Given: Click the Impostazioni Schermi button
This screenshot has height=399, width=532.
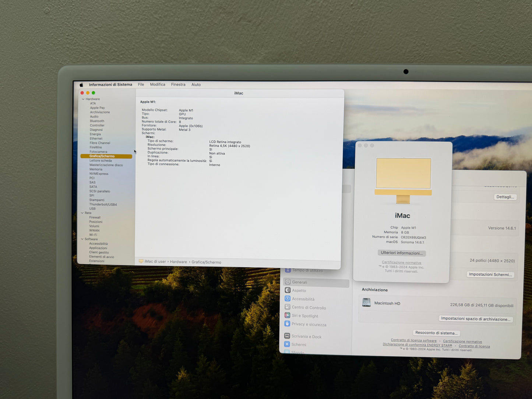Looking at the screenshot, I should tap(490, 274).
